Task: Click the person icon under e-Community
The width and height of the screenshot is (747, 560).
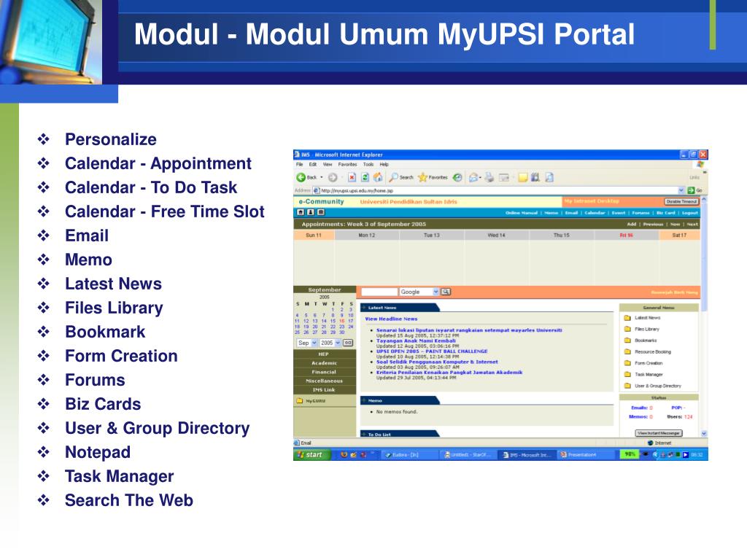Action: [311, 212]
